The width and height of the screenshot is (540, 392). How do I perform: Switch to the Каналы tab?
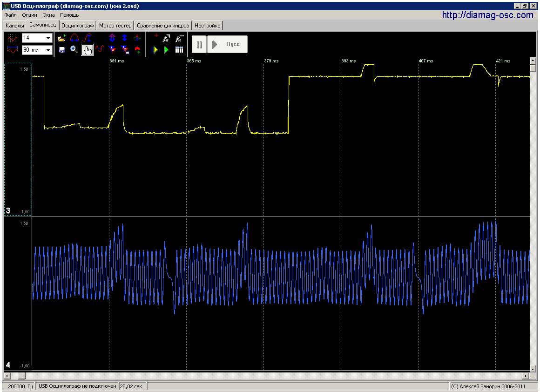tap(15, 26)
